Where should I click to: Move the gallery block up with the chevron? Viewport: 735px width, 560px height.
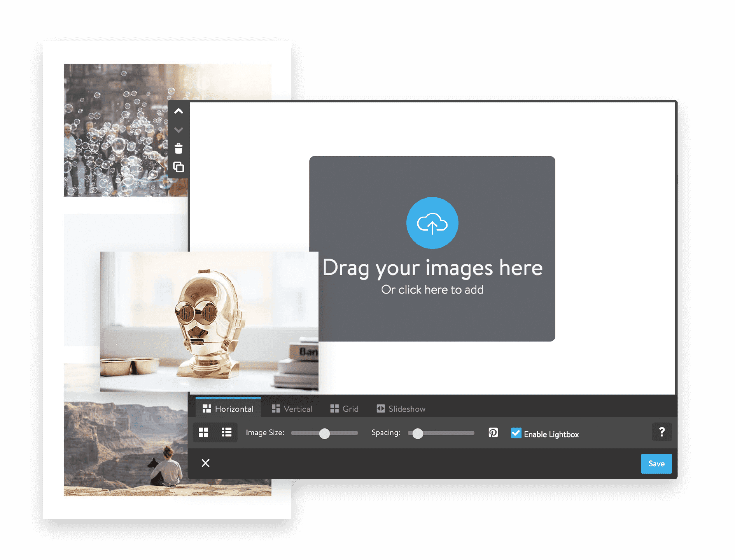(179, 111)
